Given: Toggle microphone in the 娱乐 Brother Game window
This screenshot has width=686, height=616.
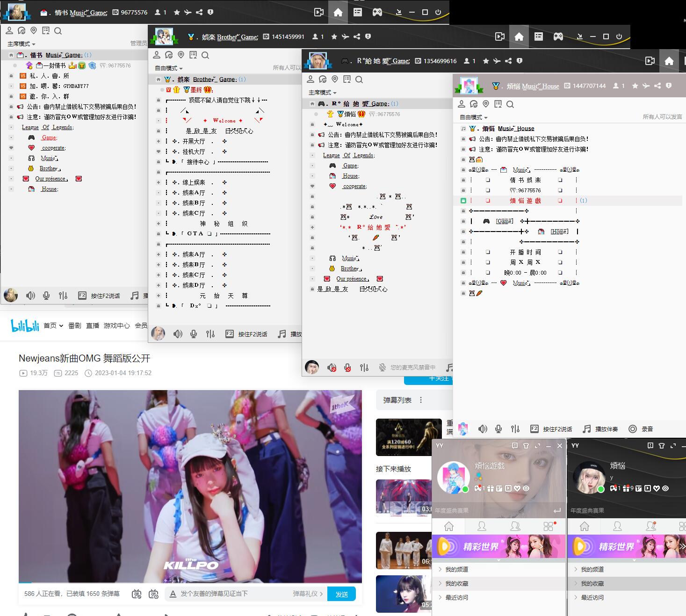Looking at the screenshot, I should coord(194,334).
